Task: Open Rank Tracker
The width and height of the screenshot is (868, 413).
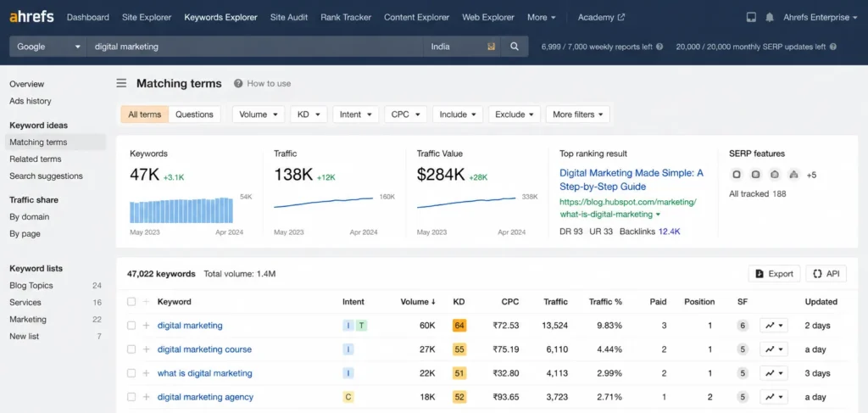Action: (x=346, y=17)
